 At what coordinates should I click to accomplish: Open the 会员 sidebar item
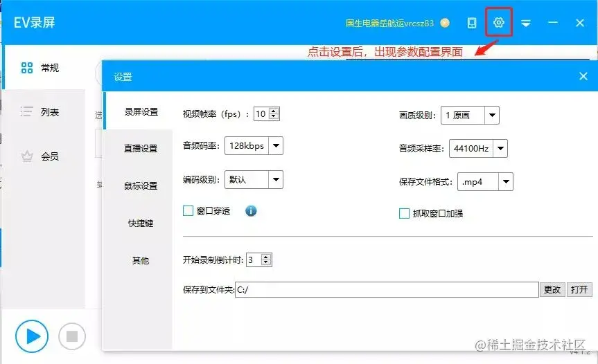point(44,156)
